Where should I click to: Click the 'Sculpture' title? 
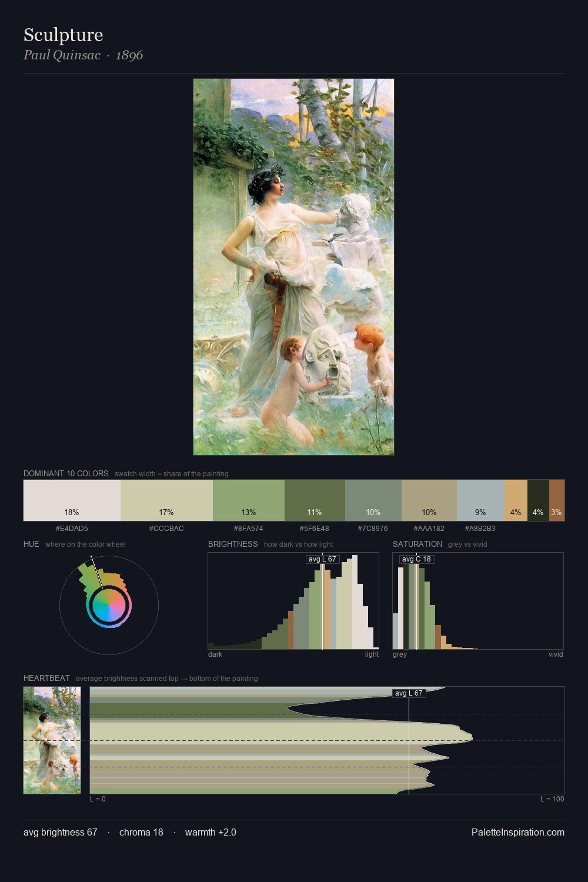(64, 35)
